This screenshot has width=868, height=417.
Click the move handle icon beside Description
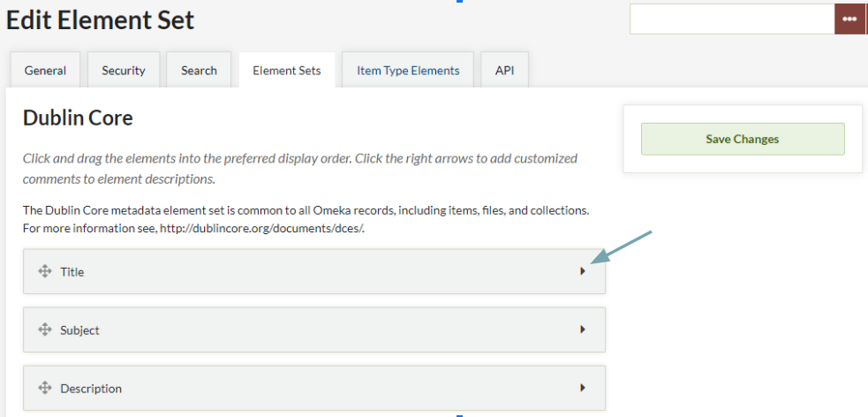click(45, 388)
